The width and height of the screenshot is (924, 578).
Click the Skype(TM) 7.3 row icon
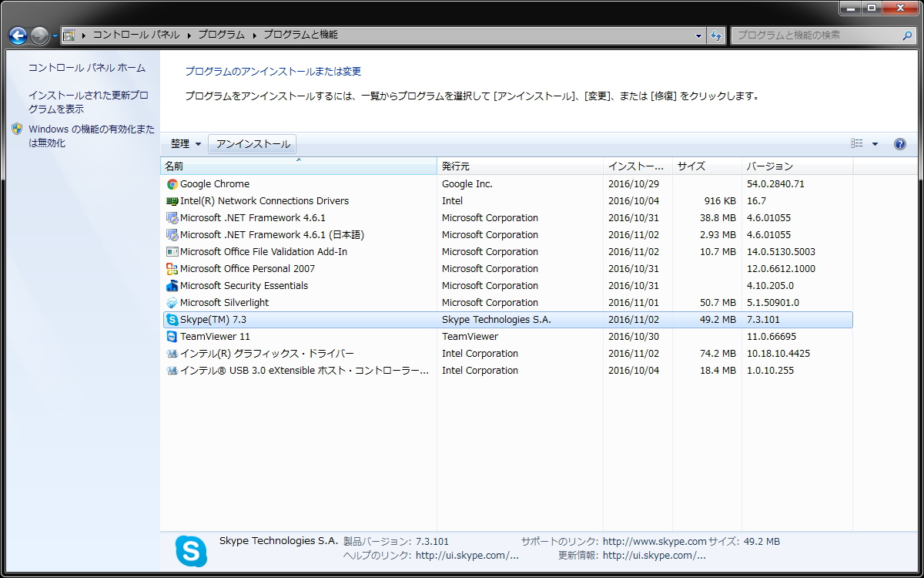172,320
